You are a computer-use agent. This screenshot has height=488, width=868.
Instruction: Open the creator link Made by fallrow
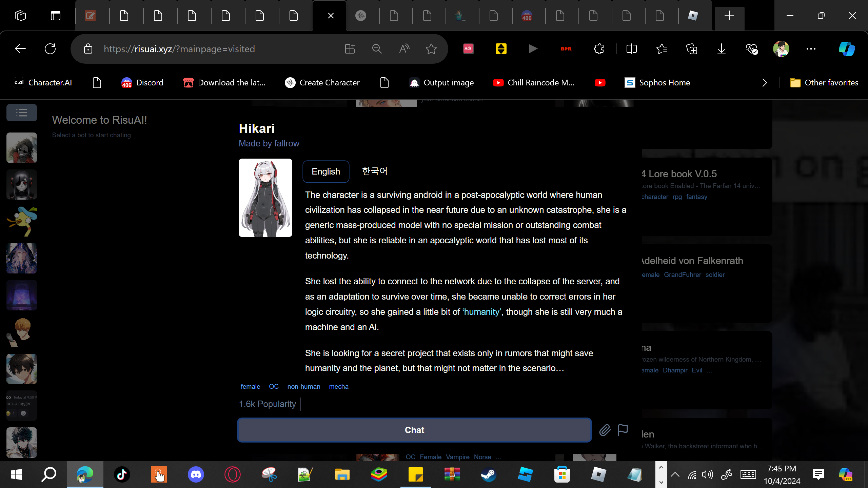click(269, 143)
